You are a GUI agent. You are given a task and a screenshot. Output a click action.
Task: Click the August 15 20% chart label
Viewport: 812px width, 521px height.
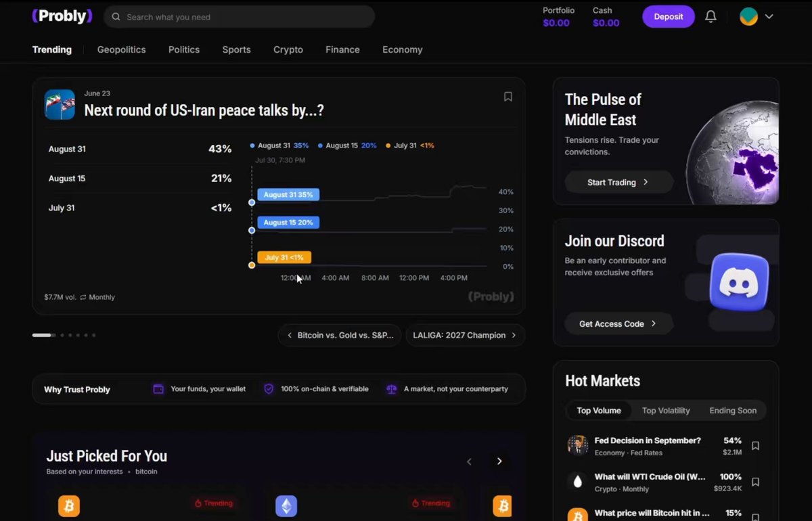tap(288, 223)
